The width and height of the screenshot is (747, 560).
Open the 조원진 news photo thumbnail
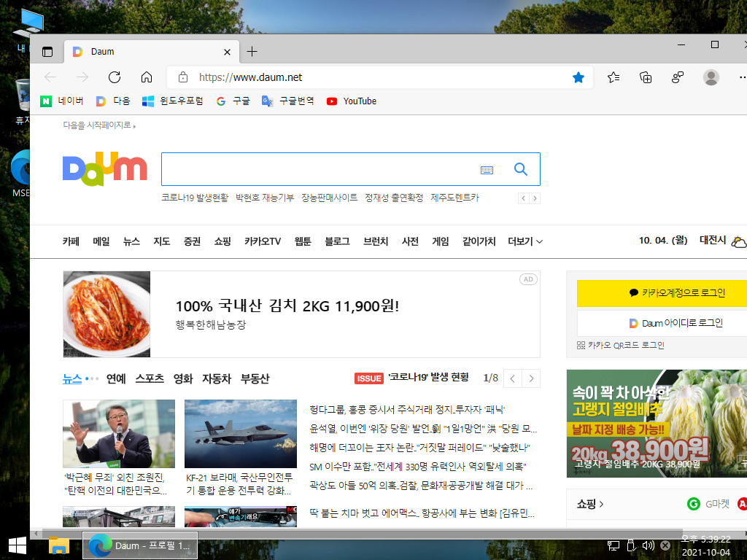(x=119, y=434)
